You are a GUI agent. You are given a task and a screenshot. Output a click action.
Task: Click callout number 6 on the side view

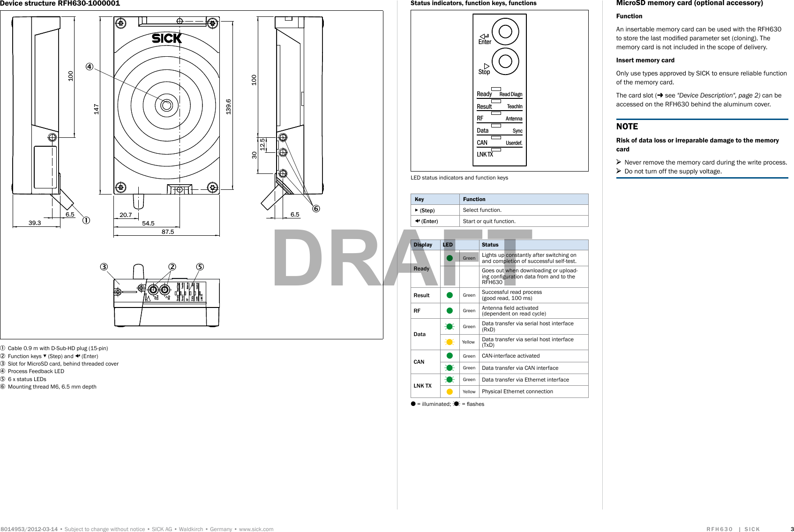pos(316,209)
